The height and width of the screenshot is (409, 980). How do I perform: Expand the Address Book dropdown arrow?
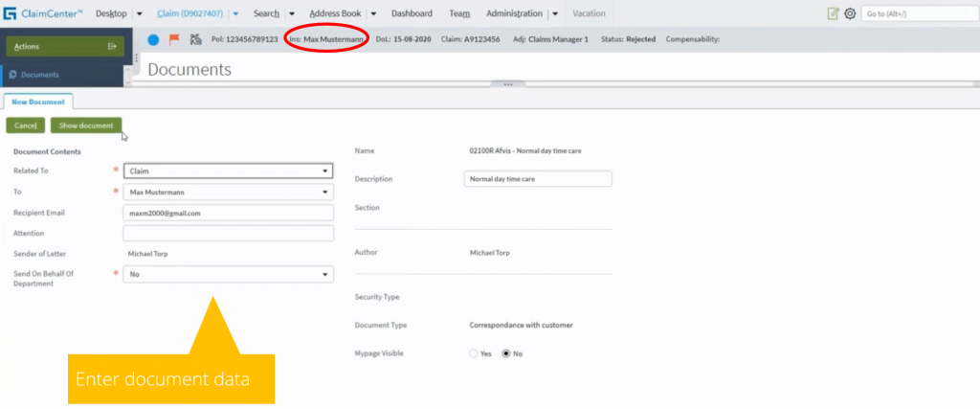[x=373, y=13]
